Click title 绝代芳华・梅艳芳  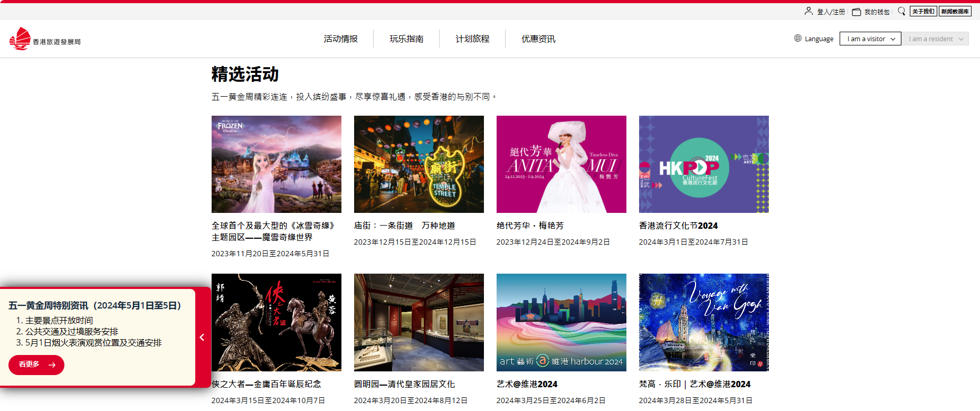tap(530, 226)
